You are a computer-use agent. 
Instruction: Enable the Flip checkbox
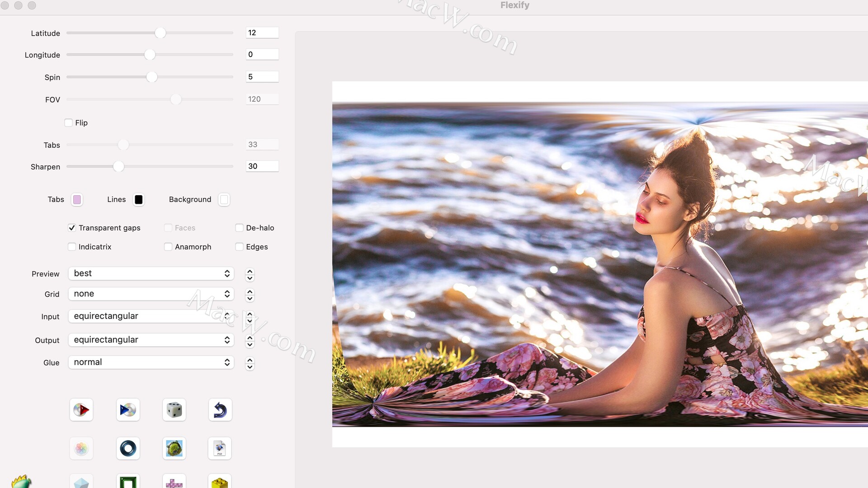(x=69, y=123)
